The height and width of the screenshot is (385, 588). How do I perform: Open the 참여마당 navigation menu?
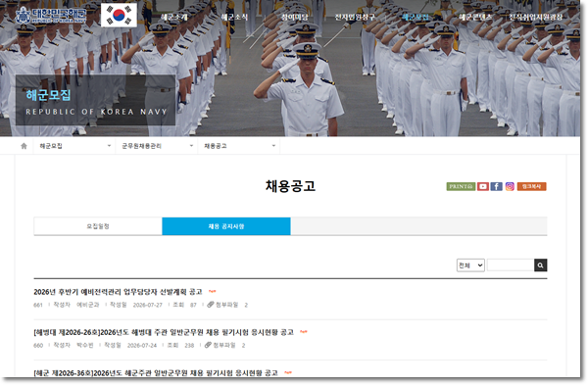click(x=294, y=17)
